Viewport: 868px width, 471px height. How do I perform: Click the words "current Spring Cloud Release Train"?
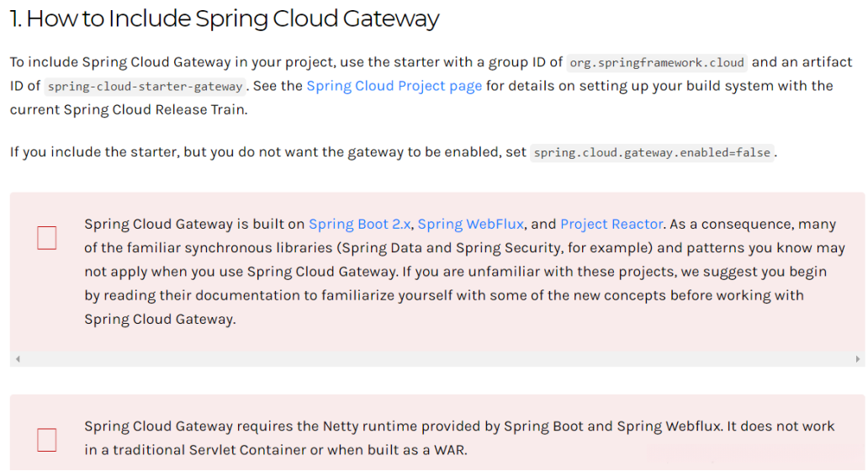click(128, 110)
